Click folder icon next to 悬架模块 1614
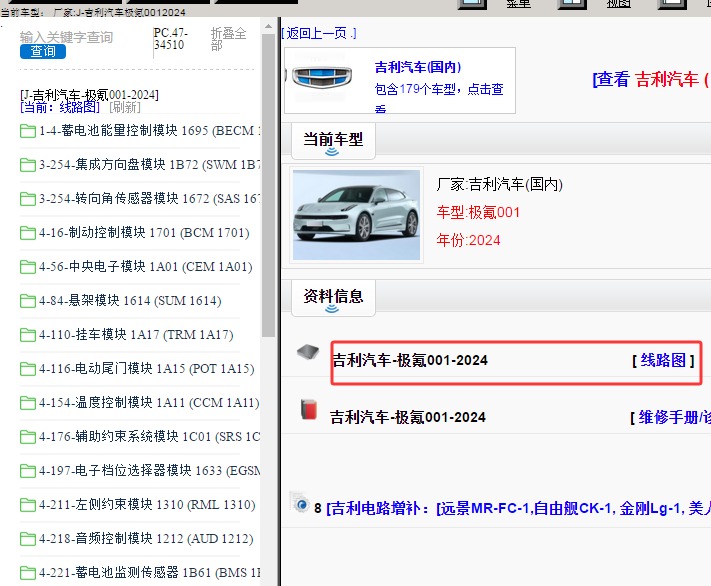Image resolution: width=711 pixels, height=586 pixels. click(28, 301)
